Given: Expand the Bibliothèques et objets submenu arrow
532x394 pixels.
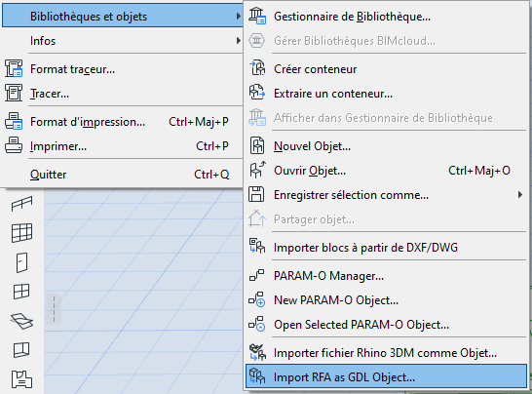Looking at the screenshot, I should pyautogui.click(x=239, y=17).
